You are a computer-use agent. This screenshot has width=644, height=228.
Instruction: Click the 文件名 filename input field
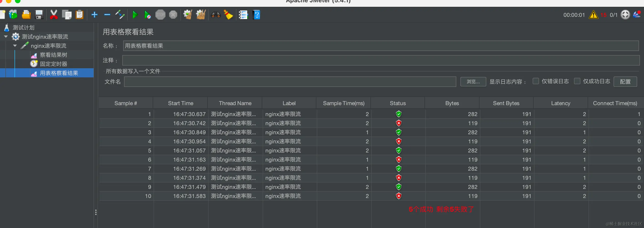coord(290,82)
